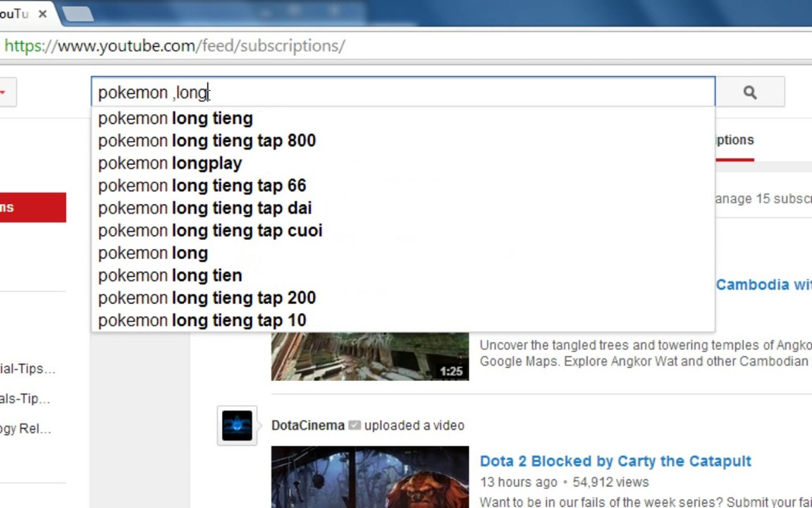812x508 pixels.
Task: Open the Dota 2 Blocked by Carty video thumbnail
Action: (x=370, y=477)
